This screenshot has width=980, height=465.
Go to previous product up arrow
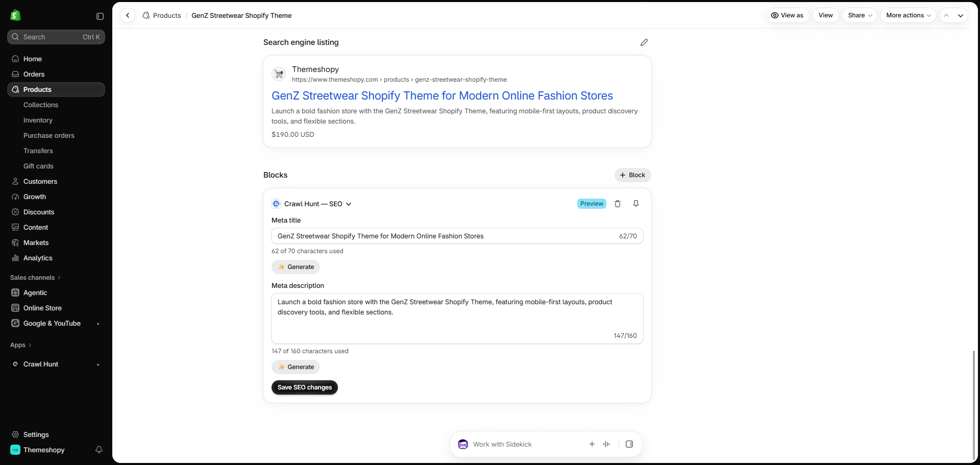(946, 15)
